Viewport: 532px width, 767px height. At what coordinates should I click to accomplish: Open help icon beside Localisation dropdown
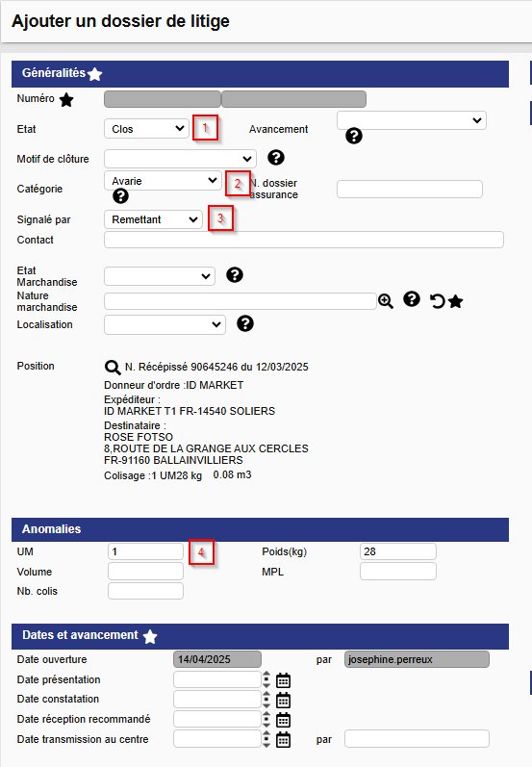pyautogui.click(x=245, y=323)
